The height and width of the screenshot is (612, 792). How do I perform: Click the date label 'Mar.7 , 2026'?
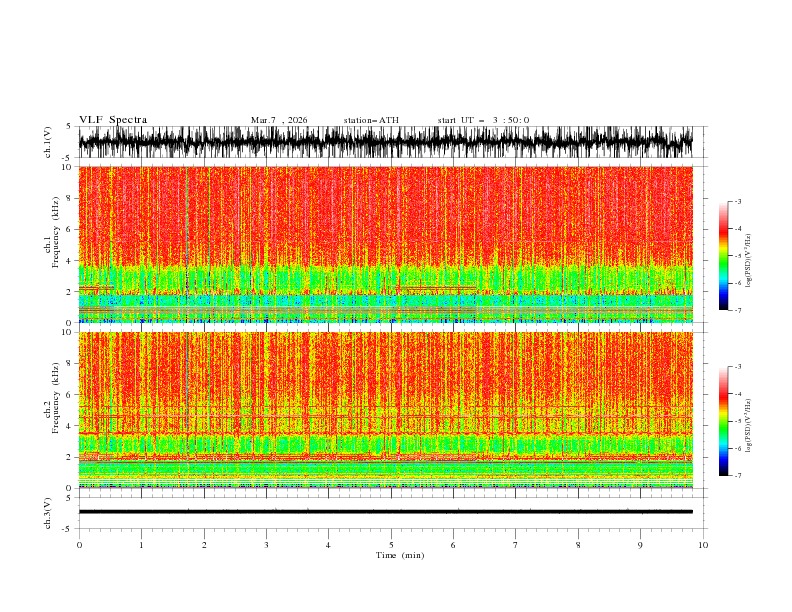pos(279,120)
